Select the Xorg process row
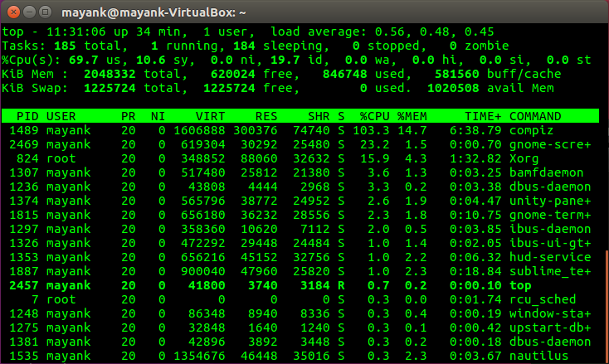Screen dimensions: 609x364 300,158
